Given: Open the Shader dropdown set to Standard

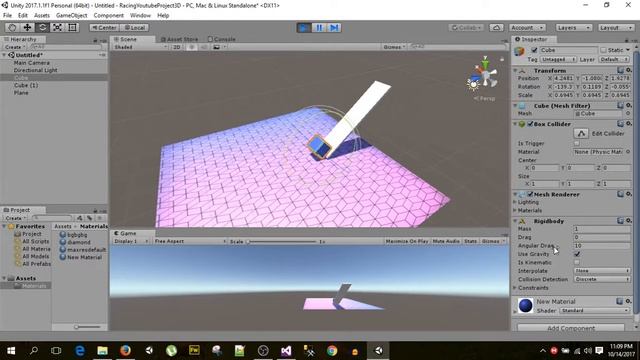Looking at the screenshot, I should (595, 310).
